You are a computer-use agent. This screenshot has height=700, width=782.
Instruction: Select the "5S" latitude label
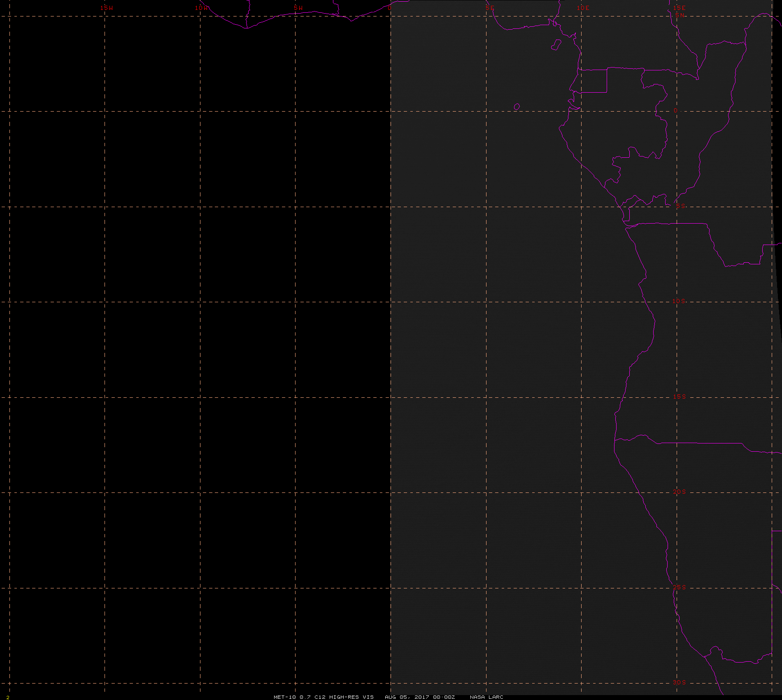pyautogui.click(x=681, y=206)
